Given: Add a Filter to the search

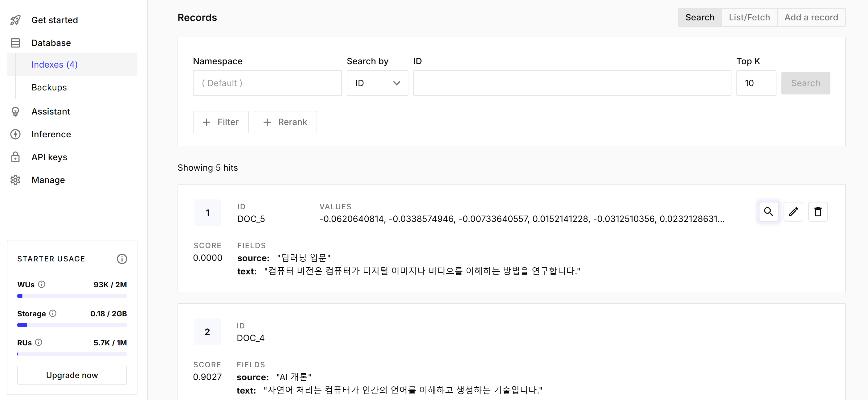Looking at the screenshot, I should [x=220, y=122].
